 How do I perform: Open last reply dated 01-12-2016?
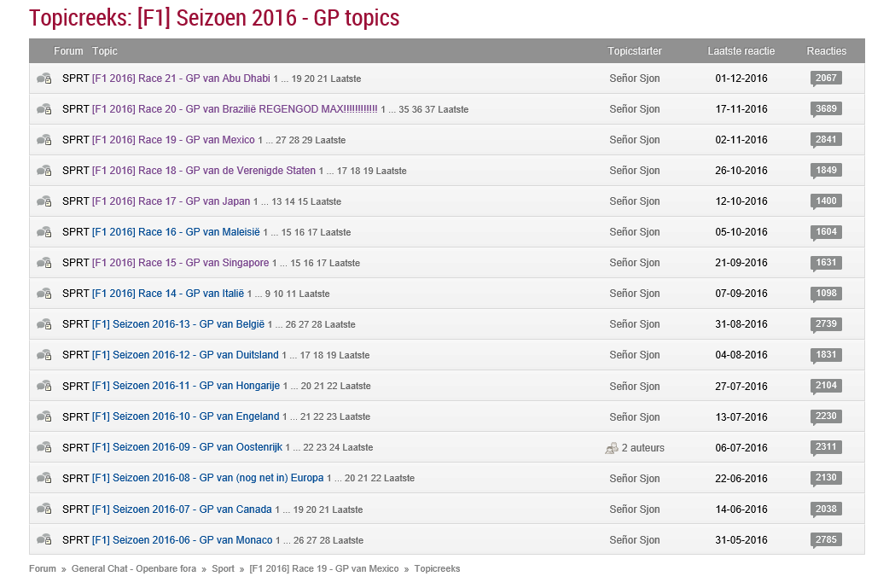click(741, 79)
